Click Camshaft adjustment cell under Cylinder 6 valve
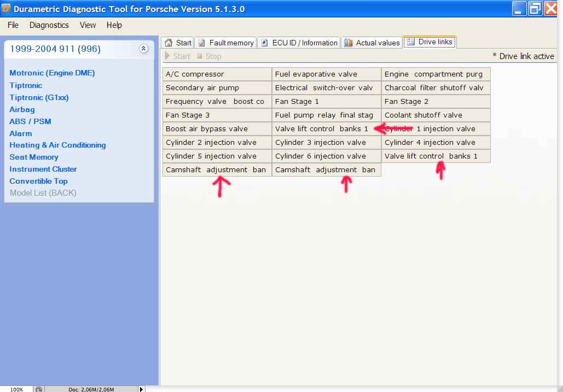The image size is (563, 392). point(327,169)
